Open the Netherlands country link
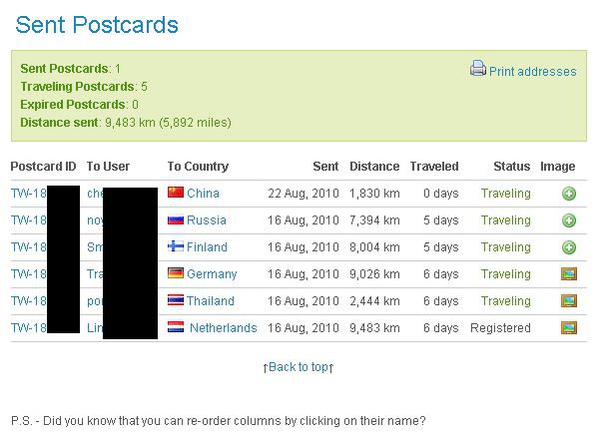The width and height of the screenshot is (600, 435). pyautogui.click(x=223, y=328)
